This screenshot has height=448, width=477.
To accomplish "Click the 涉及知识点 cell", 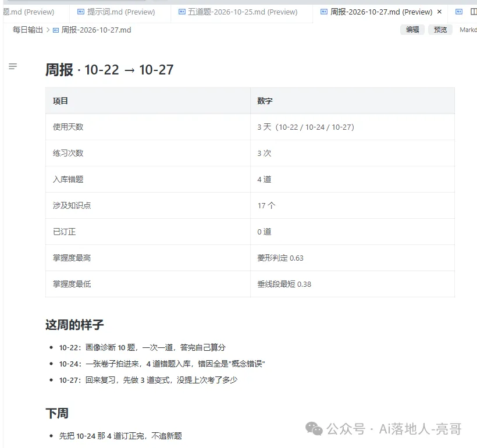I will pos(148,205).
